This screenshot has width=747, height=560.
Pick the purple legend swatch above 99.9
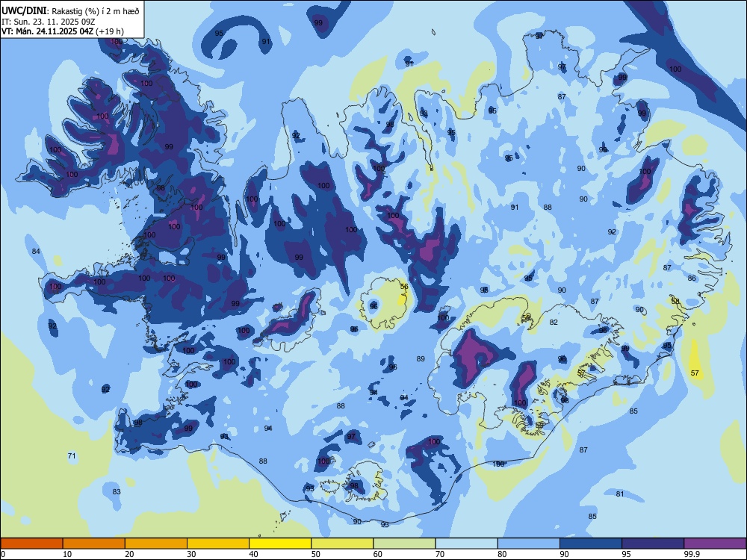click(x=715, y=544)
